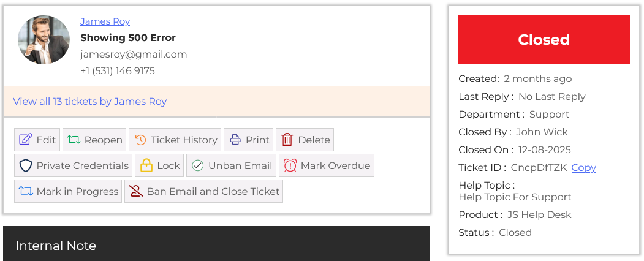Open Ticket History clock icon
This screenshot has width=644, height=261.
click(140, 140)
